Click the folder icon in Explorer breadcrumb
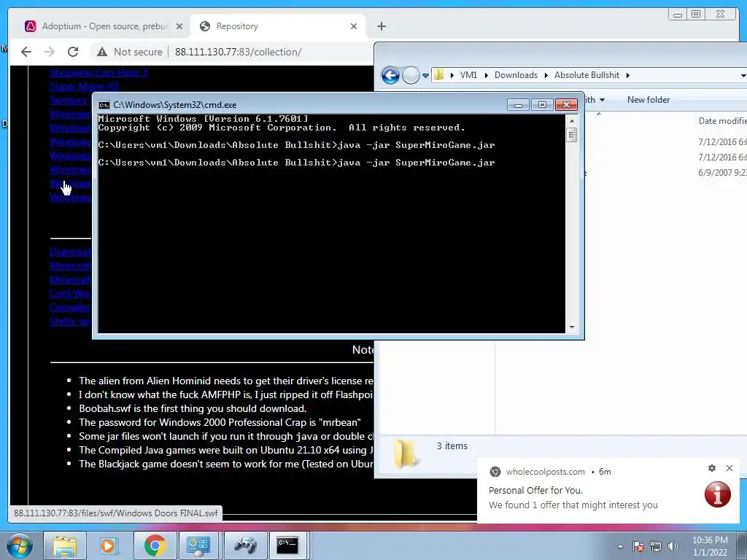The height and width of the screenshot is (560, 747). point(438,75)
